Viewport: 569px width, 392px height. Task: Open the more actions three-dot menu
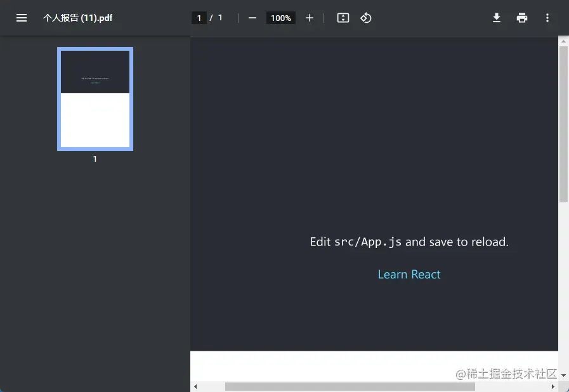click(x=547, y=18)
